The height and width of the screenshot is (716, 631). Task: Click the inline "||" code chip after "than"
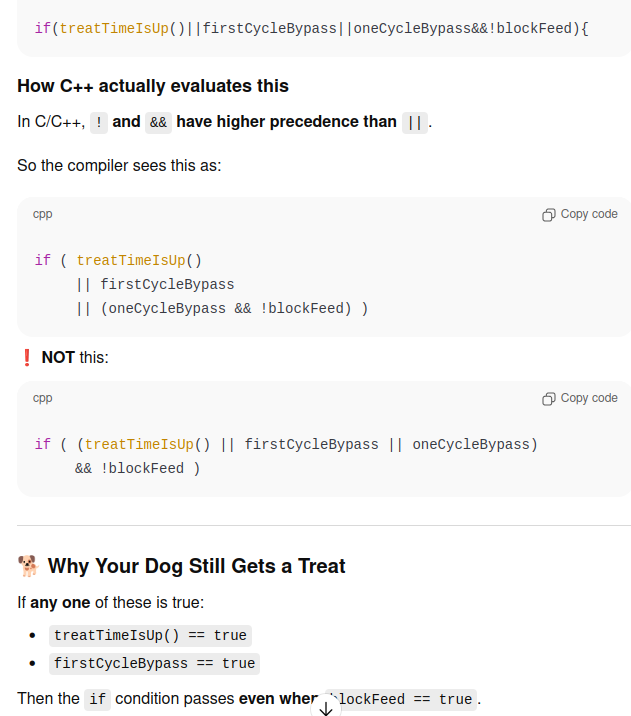click(414, 122)
